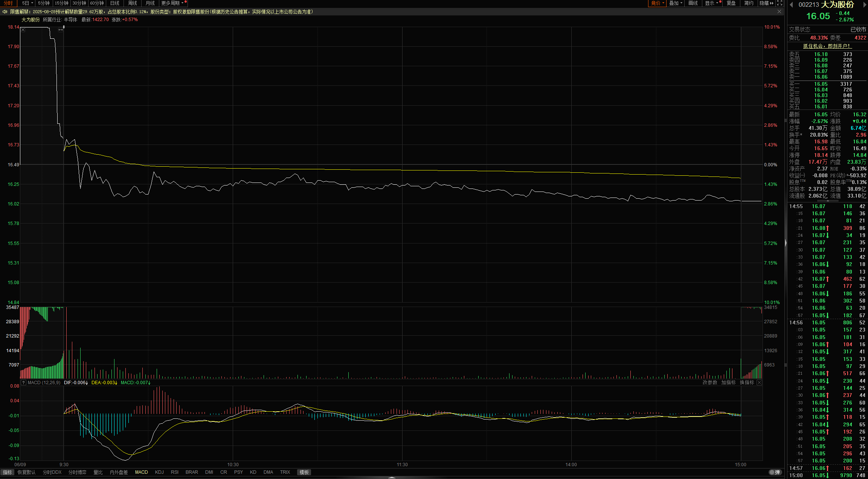Switch to 15分钟 chart
The width and height of the screenshot is (868, 479).
[x=62, y=3]
